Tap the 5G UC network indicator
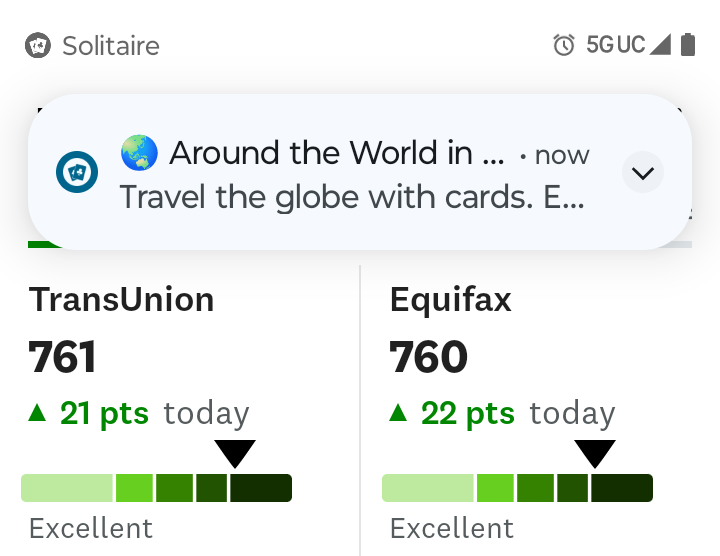The height and width of the screenshot is (556, 720). [x=615, y=45]
